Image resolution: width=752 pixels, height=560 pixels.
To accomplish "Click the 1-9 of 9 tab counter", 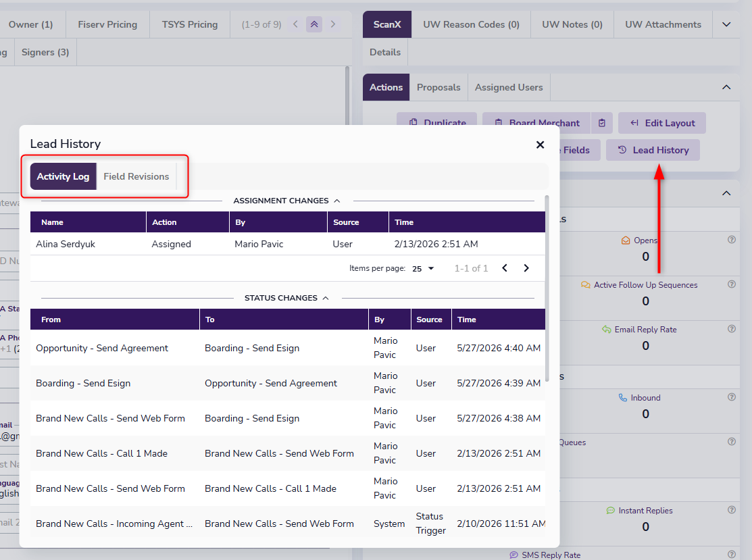I will click(x=261, y=24).
